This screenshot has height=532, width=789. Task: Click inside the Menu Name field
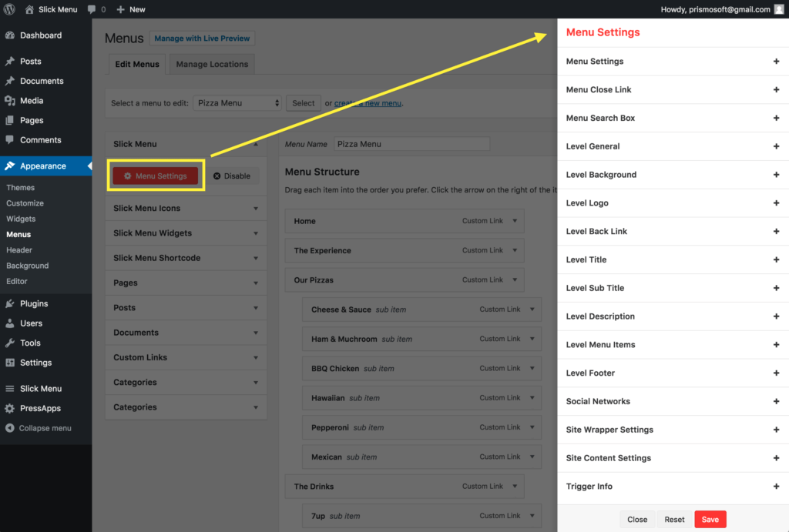411,143
